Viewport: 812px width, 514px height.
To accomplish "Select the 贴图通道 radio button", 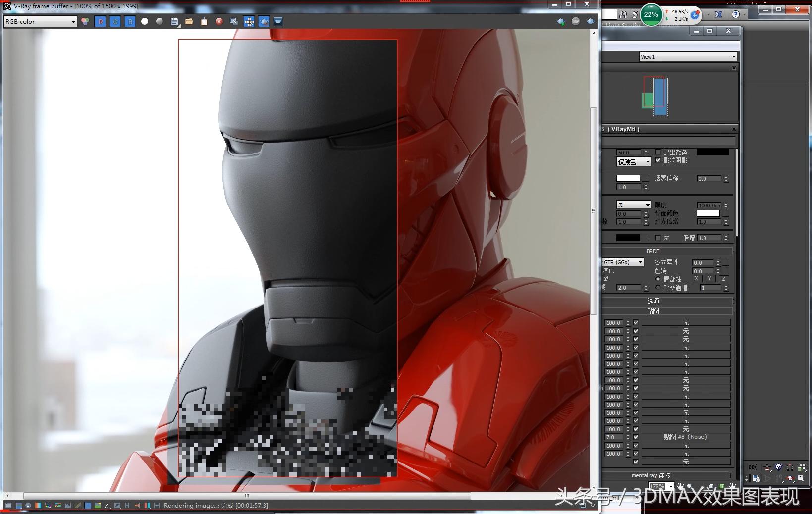I will (658, 288).
